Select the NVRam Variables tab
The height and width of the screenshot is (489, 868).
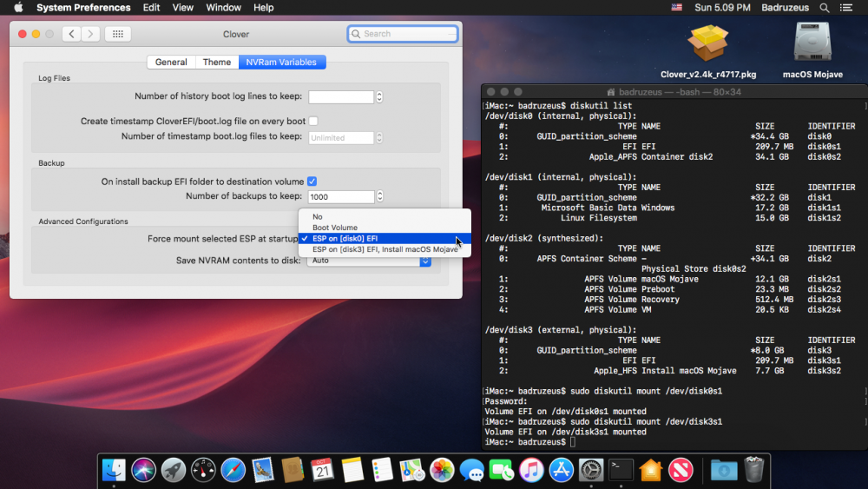(281, 62)
